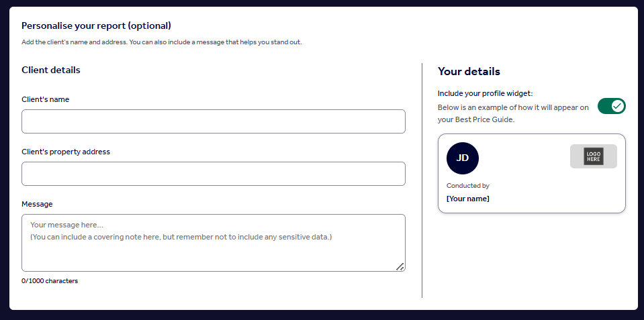Select the "[Your name]" placeholder text
The height and width of the screenshot is (320, 644).
click(x=468, y=199)
